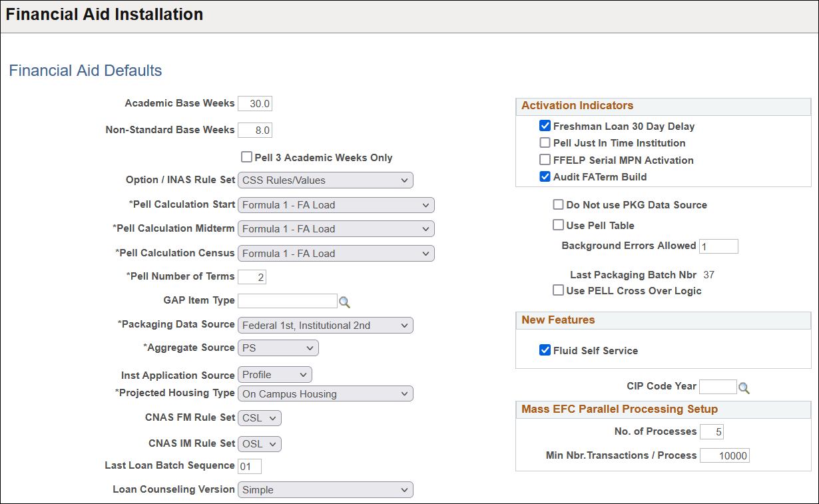This screenshot has height=504, width=819.
Task: Check the Pell 3 Academic Weeks Only box
Action: pyautogui.click(x=246, y=158)
